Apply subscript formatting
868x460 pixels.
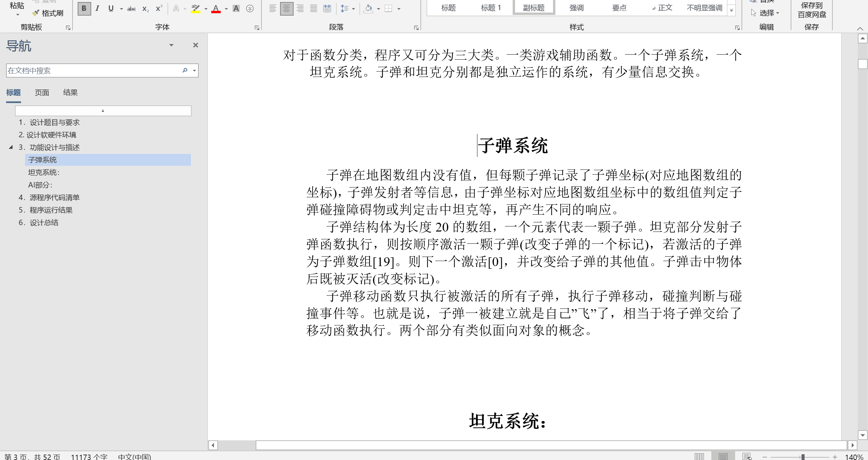click(145, 8)
